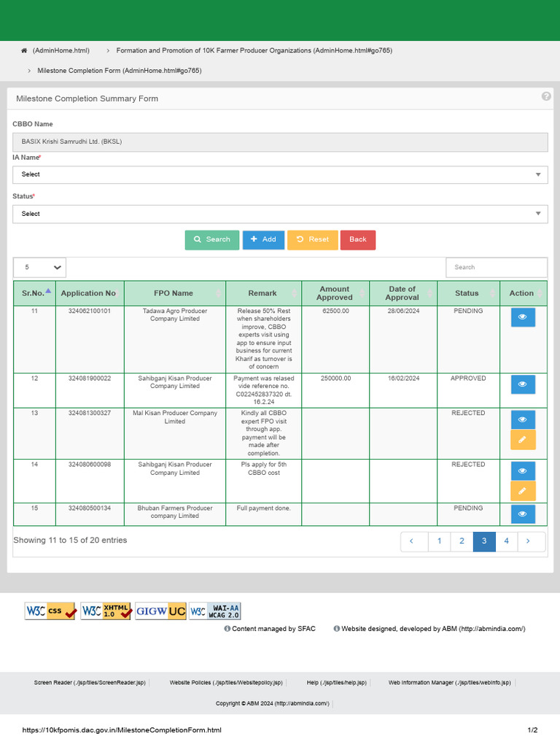Click the W3C XHTML 1.0 badge
Screen dimensions: 560x747
click(106, 611)
